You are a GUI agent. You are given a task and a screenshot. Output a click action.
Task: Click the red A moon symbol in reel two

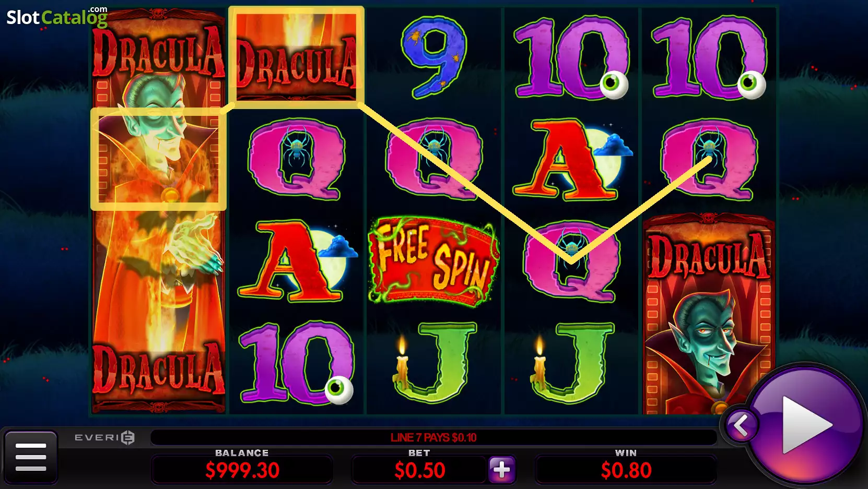tap(297, 261)
